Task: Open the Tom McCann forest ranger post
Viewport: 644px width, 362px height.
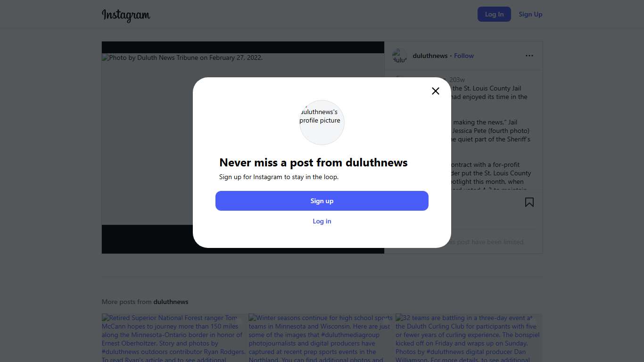Action: [174, 337]
